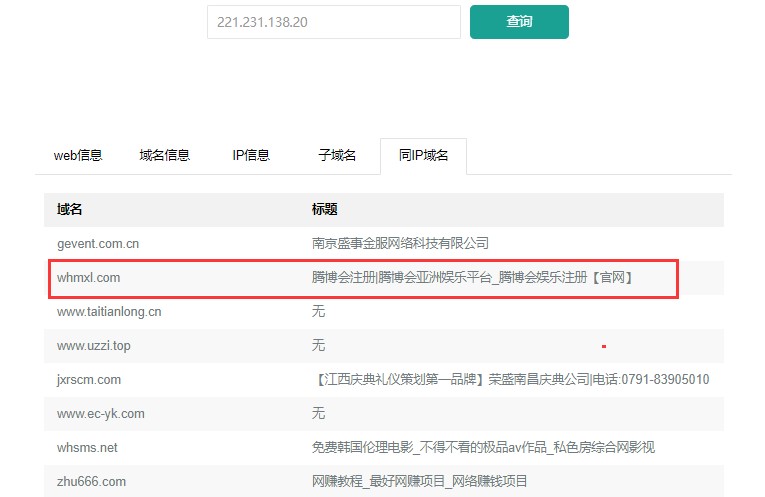Click the IP search input field

(334, 22)
